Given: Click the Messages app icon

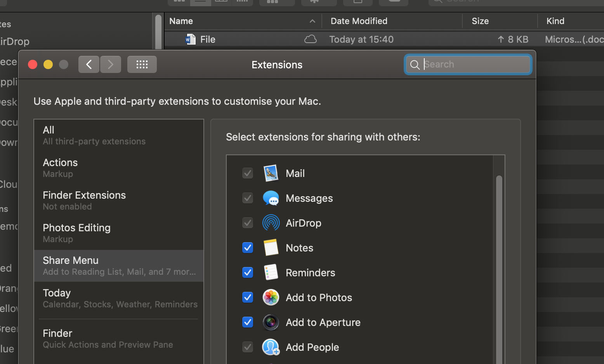Looking at the screenshot, I should tap(271, 198).
